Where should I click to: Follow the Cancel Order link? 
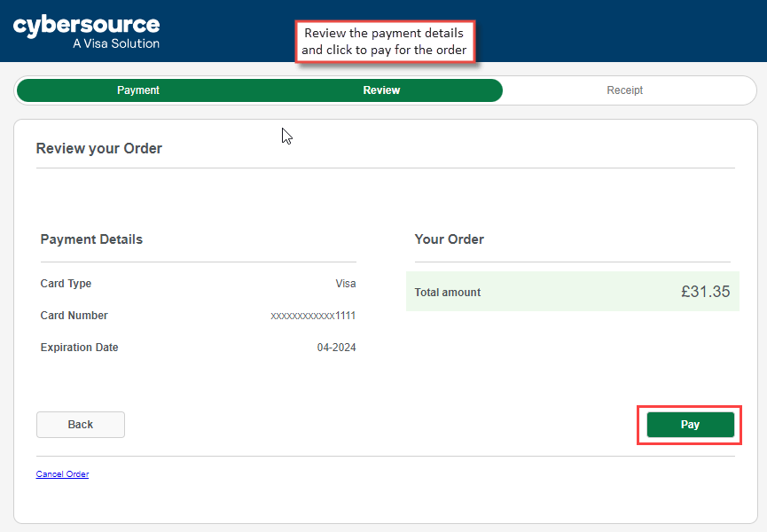click(62, 474)
